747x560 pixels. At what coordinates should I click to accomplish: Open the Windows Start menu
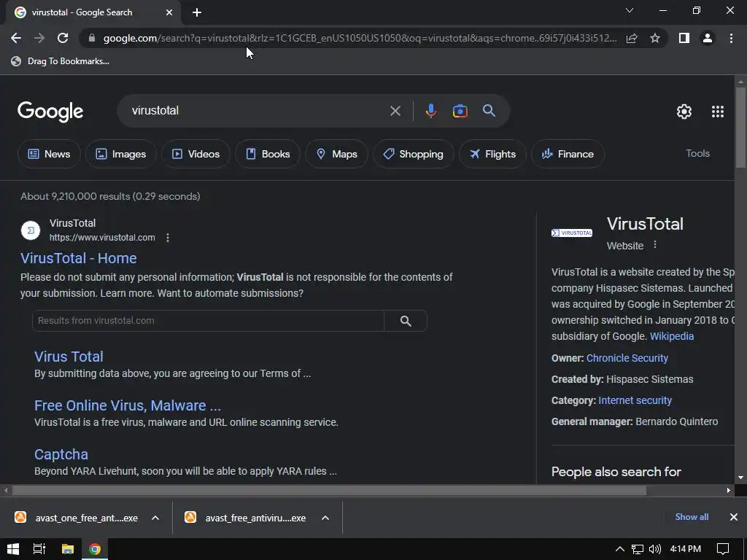click(13, 549)
